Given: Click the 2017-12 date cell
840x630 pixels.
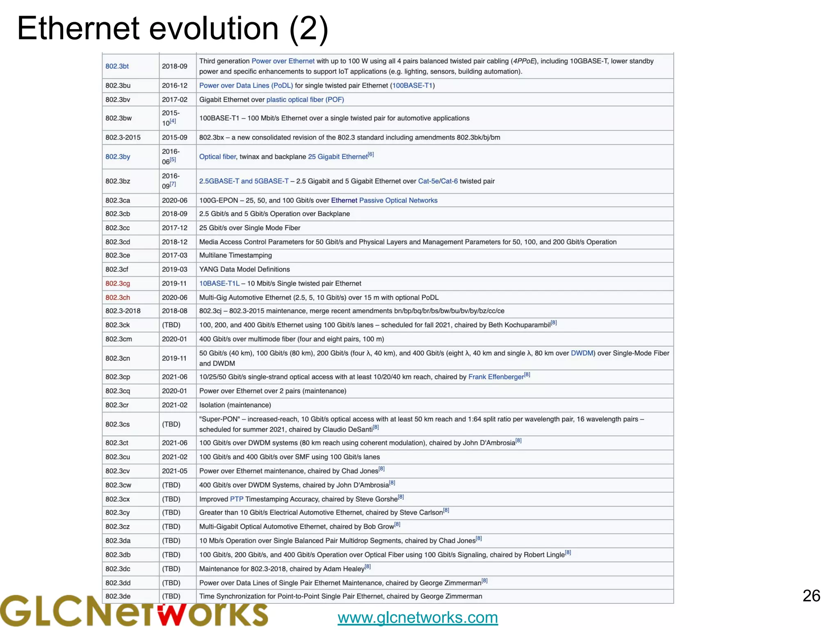Looking at the screenshot, I should [178, 228].
